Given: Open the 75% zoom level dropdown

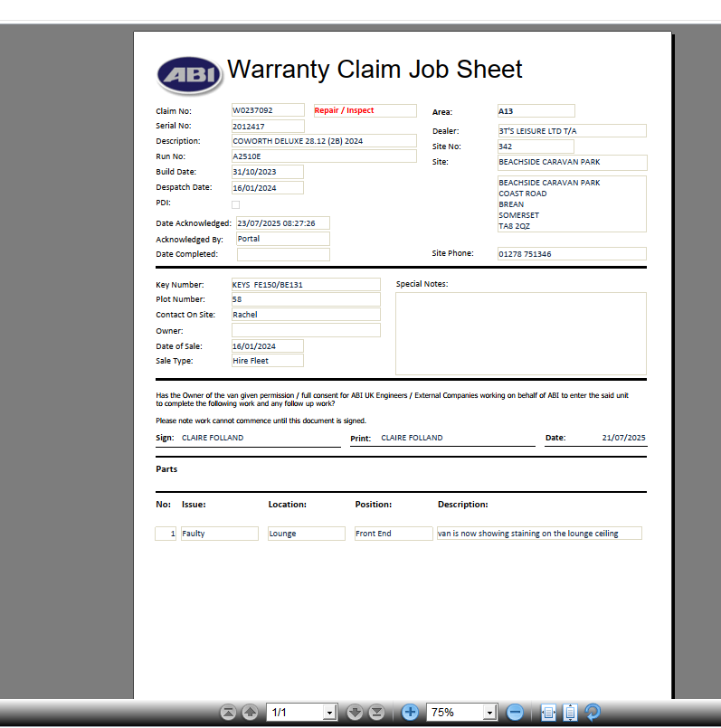Looking at the screenshot, I should [x=489, y=713].
